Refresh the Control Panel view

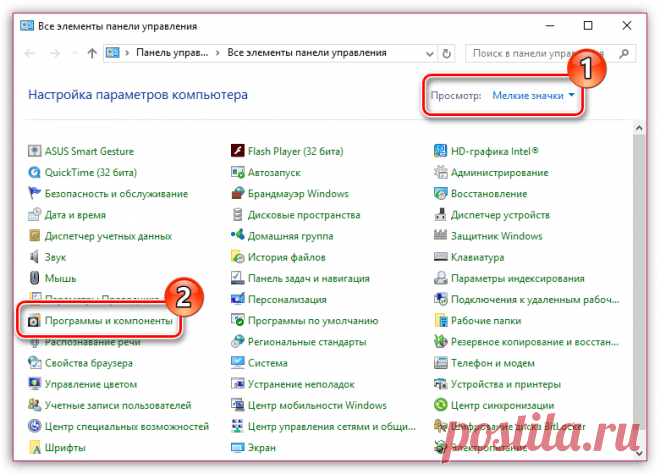point(449,52)
